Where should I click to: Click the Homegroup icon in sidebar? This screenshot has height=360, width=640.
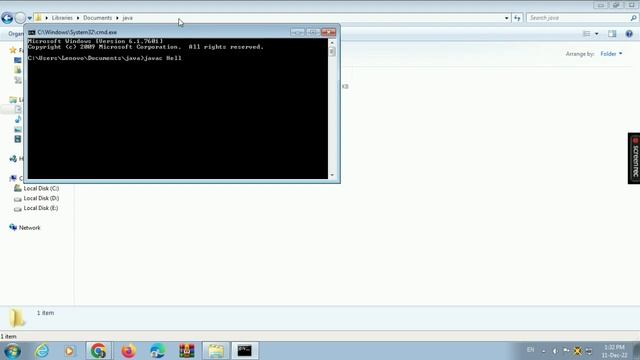click(x=13, y=158)
